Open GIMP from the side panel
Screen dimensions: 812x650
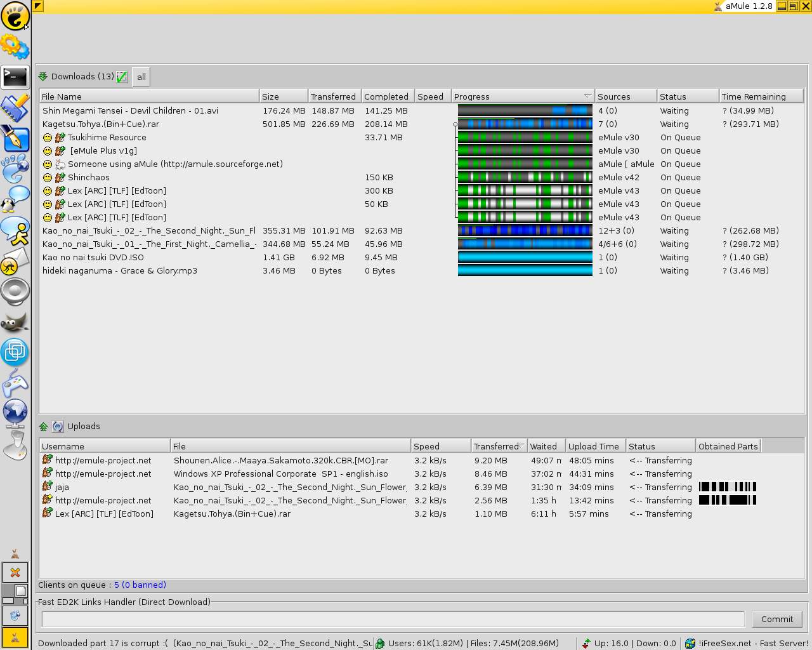(15, 323)
